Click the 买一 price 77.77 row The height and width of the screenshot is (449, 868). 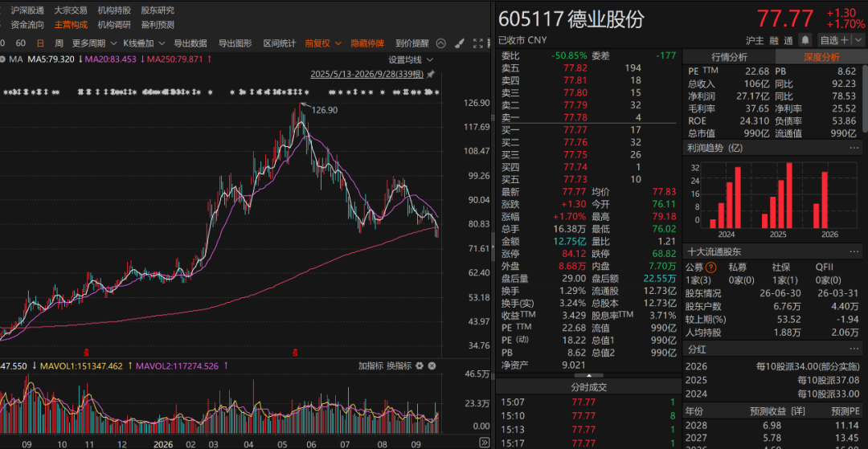click(x=588, y=130)
